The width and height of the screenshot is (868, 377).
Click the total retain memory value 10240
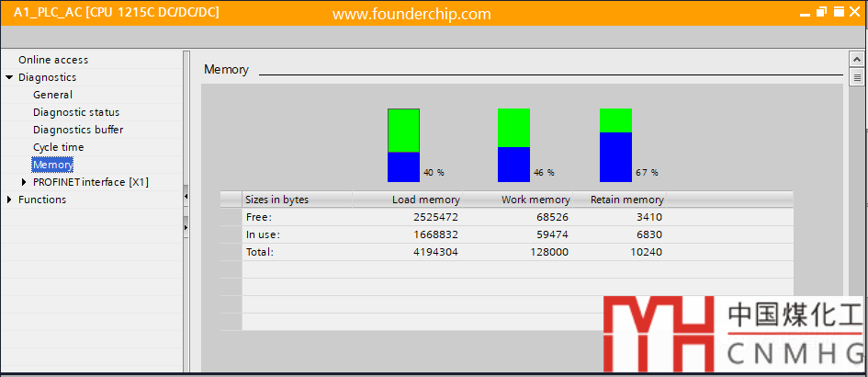[x=646, y=252]
